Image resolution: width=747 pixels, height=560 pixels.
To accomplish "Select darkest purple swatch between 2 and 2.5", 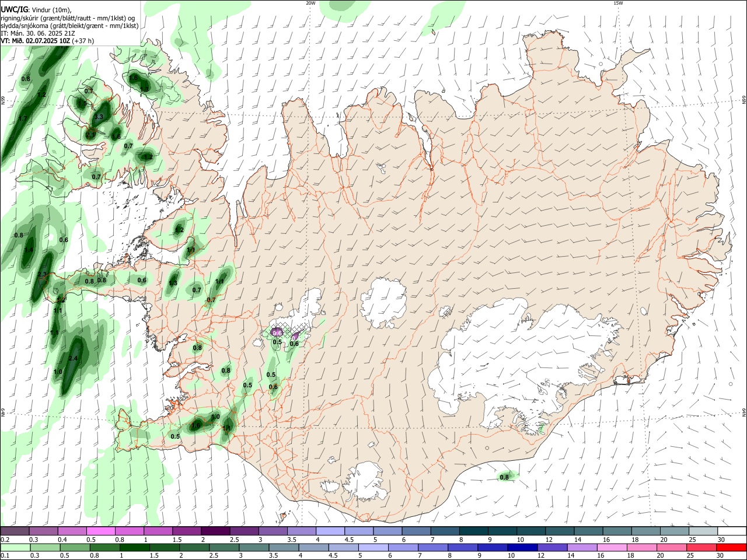I will point(215,531).
